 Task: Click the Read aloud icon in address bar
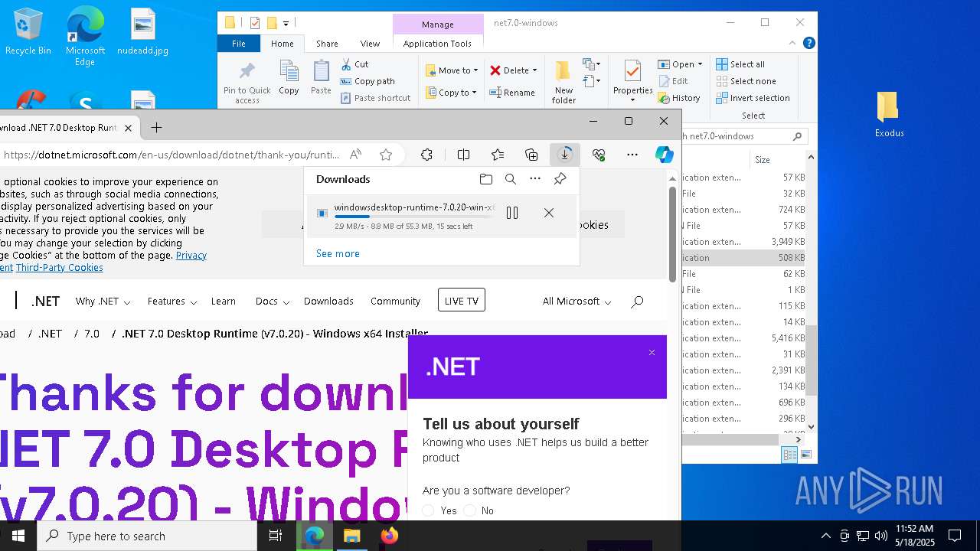click(355, 155)
